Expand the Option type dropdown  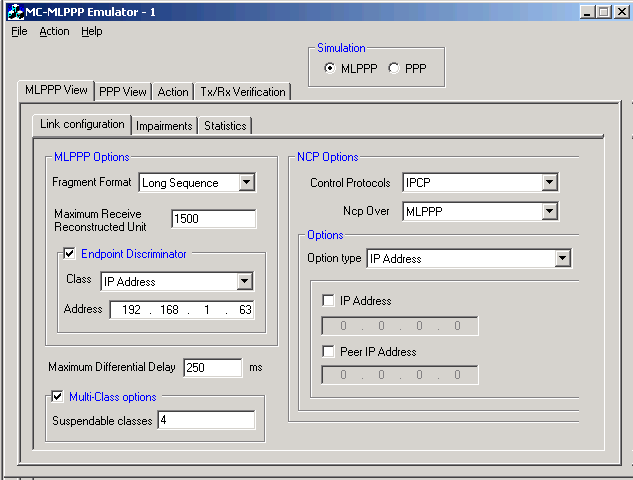pyautogui.click(x=562, y=258)
